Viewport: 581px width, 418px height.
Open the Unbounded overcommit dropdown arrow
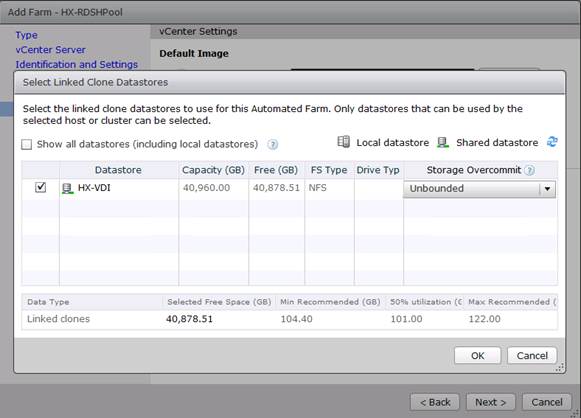(547, 189)
